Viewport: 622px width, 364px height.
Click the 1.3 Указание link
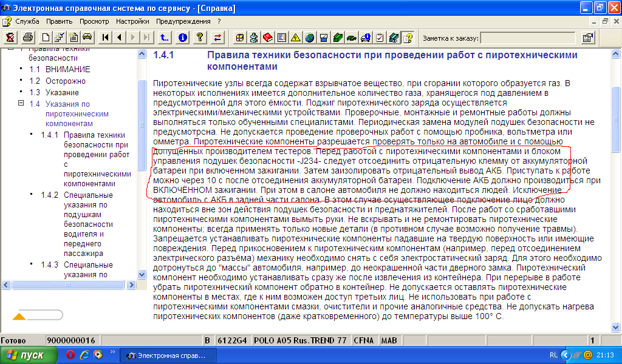[61, 92]
